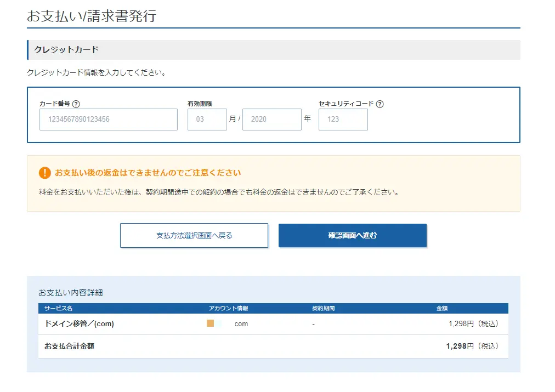Select the ドメイン移管/(com) service row
The height and width of the screenshot is (392, 555).
[80, 324]
